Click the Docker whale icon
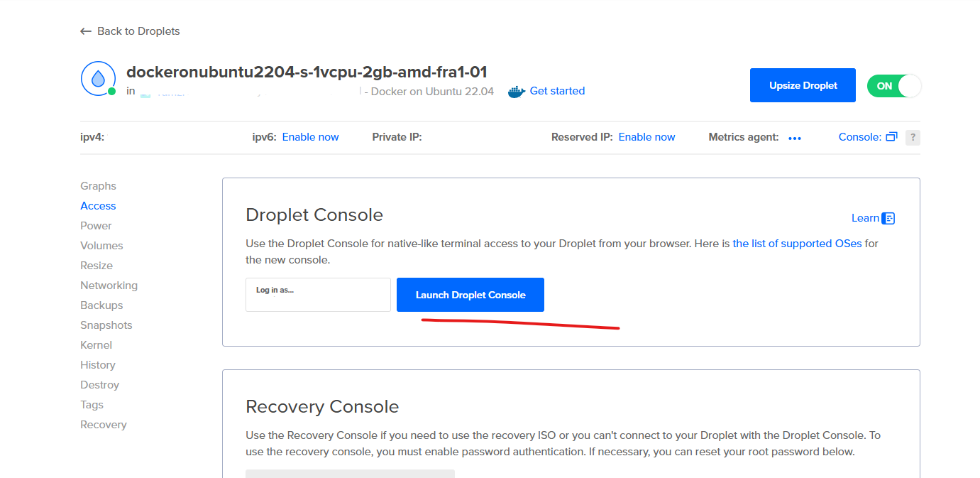Image resolution: width=980 pixels, height=478 pixels. [x=517, y=91]
